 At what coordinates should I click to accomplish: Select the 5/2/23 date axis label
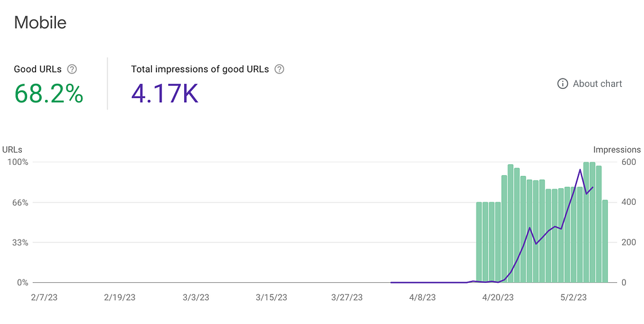[x=573, y=298]
